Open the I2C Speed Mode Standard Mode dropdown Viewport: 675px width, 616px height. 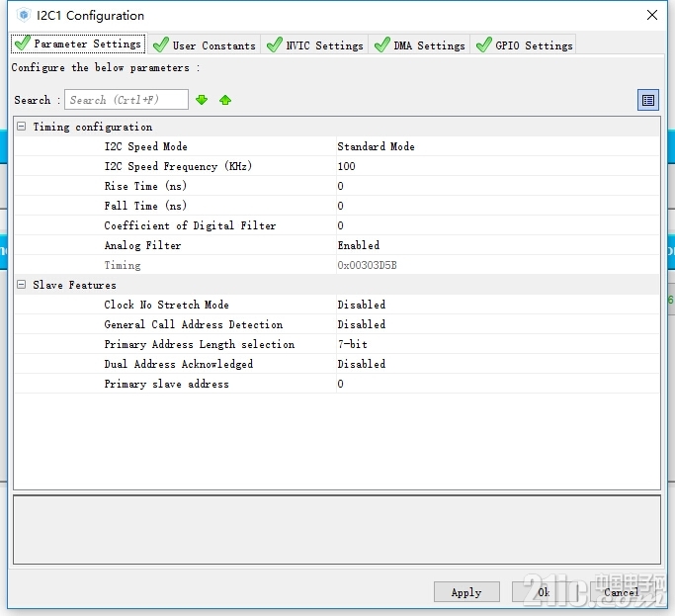[x=497, y=146]
